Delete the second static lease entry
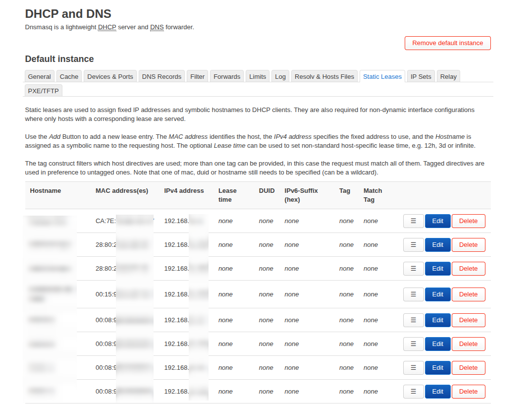Screen dimensions: 532x405 (468, 245)
